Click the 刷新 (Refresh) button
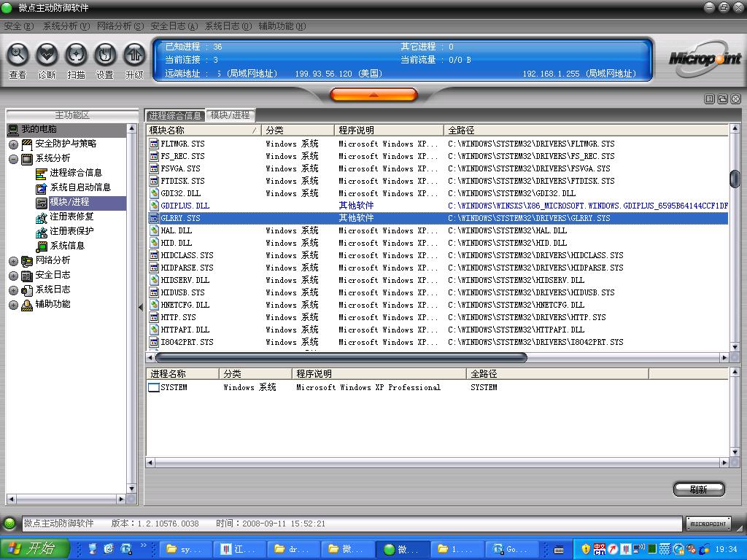 [699, 489]
